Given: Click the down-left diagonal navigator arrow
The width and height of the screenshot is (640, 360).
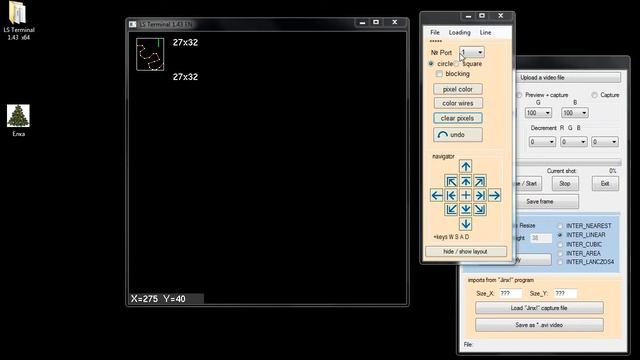Looking at the screenshot, I should (451, 209).
